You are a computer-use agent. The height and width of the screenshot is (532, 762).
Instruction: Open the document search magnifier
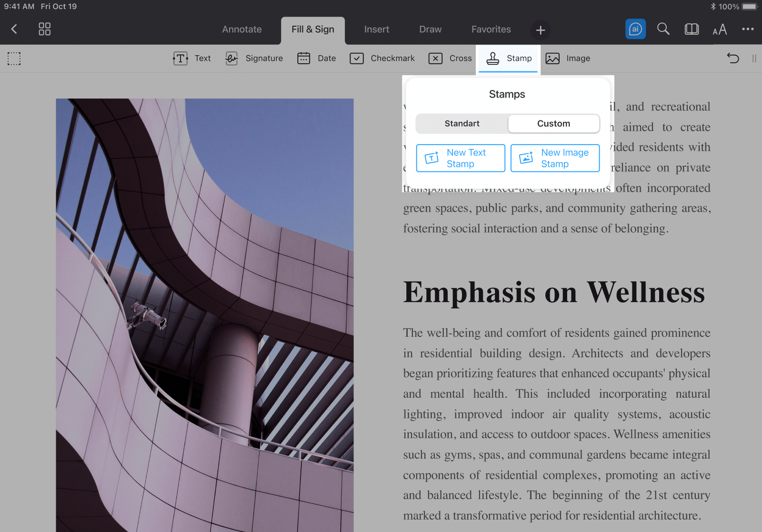(x=663, y=29)
